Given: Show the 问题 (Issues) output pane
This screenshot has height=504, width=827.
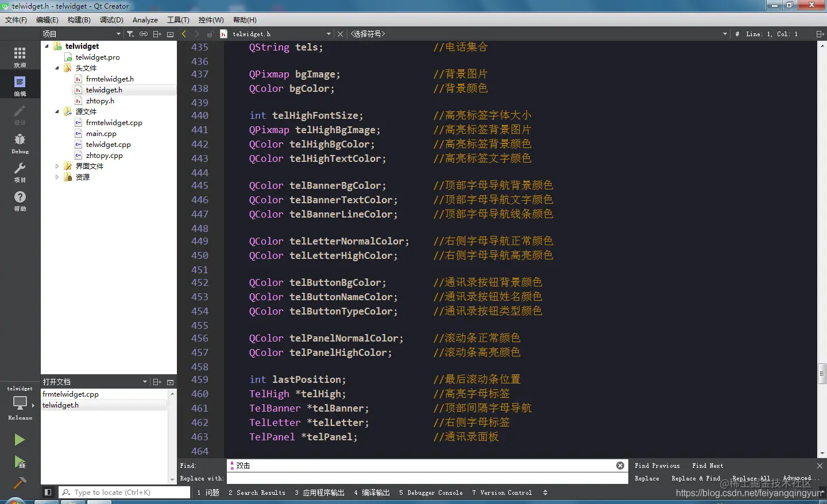Looking at the screenshot, I should click(x=208, y=493).
